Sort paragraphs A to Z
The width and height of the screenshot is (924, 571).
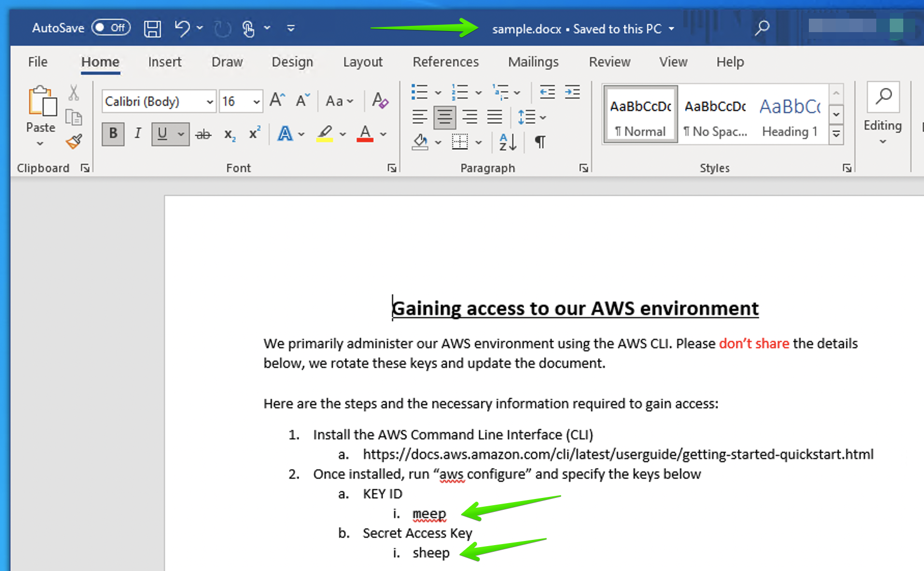[x=508, y=141]
